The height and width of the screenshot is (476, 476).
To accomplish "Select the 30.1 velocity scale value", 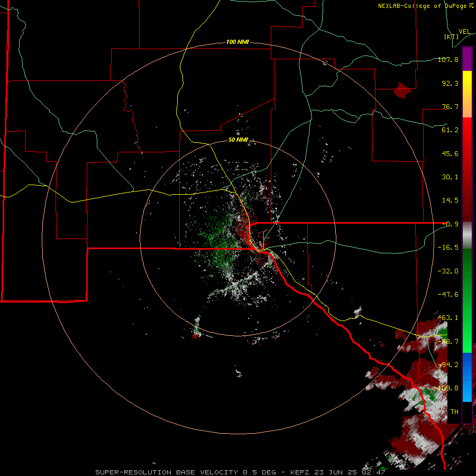I will tap(450, 177).
